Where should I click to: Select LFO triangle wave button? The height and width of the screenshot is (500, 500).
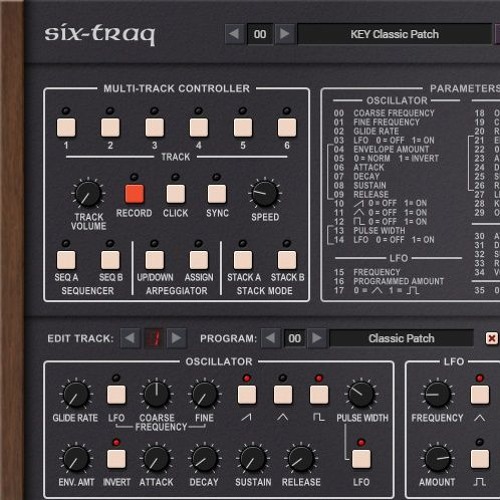[480, 395]
